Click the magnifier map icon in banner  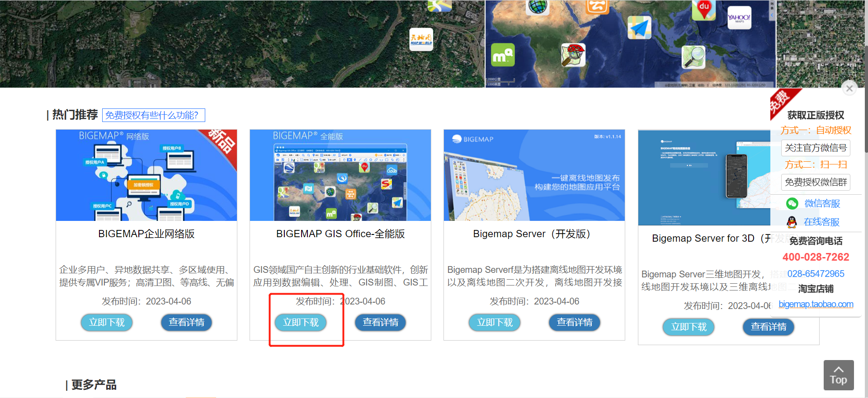coord(693,57)
